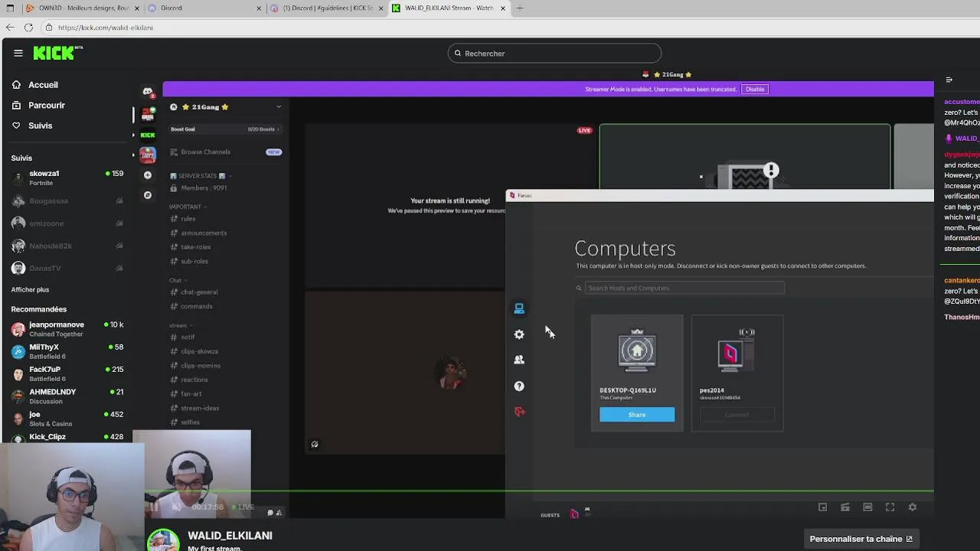Open skowza1 followed channel

tap(67, 178)
